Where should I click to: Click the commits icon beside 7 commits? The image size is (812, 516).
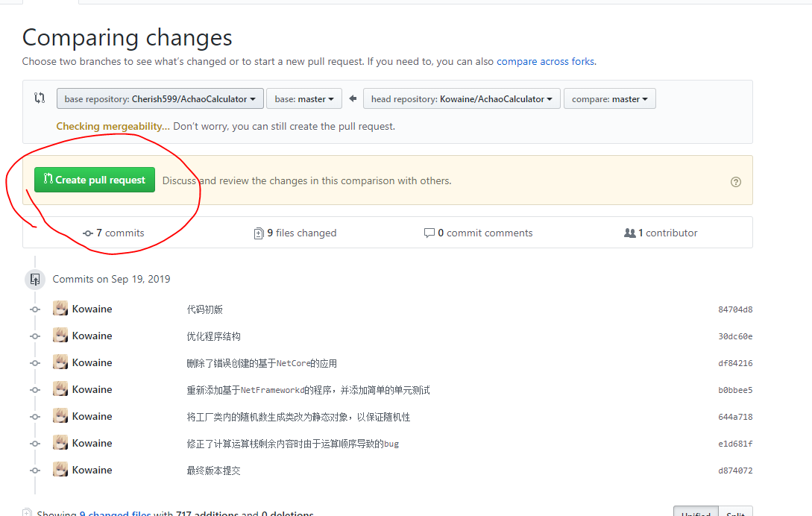coord(88,233)
